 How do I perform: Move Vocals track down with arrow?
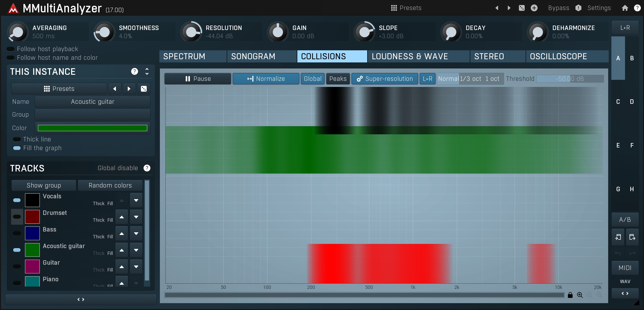coord(136,200)
